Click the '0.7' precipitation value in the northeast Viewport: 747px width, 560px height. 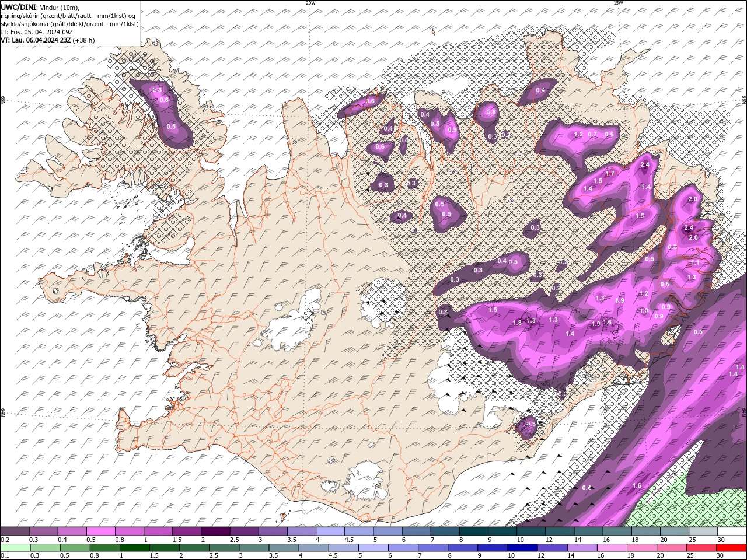tap(592, 134)
